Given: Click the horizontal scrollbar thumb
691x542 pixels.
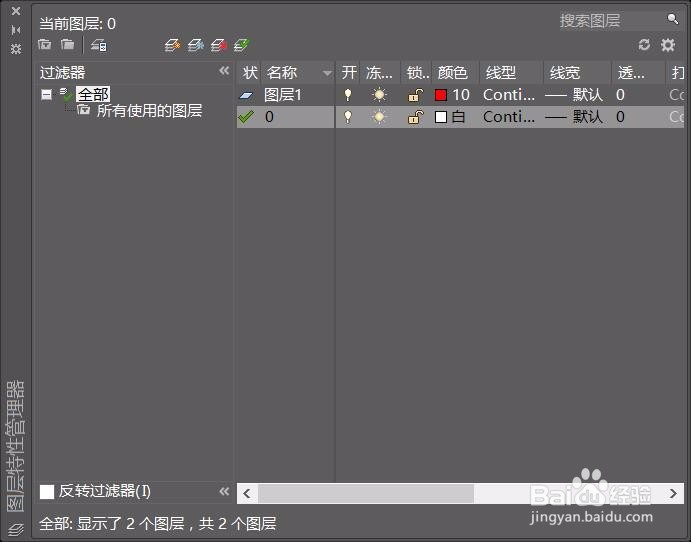Looking at the screenshot, I should [x=366, y=494].
